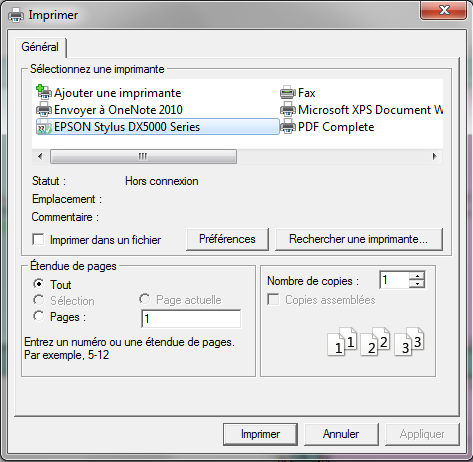Click the printer icon in title bar

(16, 15)
